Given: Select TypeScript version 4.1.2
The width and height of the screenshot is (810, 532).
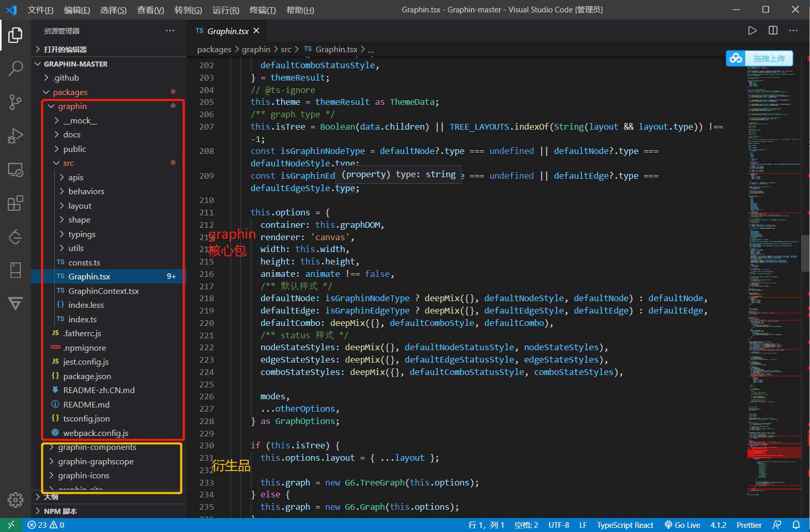Looking at the screenshot, I should [x=719, y=525].
